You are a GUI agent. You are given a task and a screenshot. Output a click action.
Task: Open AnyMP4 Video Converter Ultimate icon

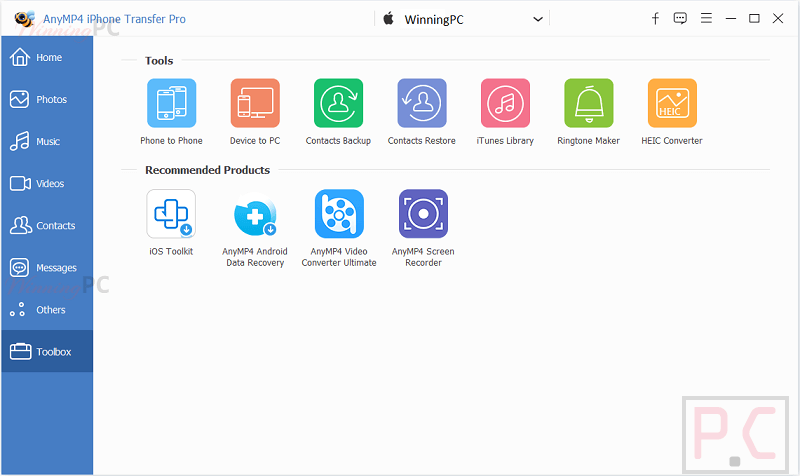339,214
